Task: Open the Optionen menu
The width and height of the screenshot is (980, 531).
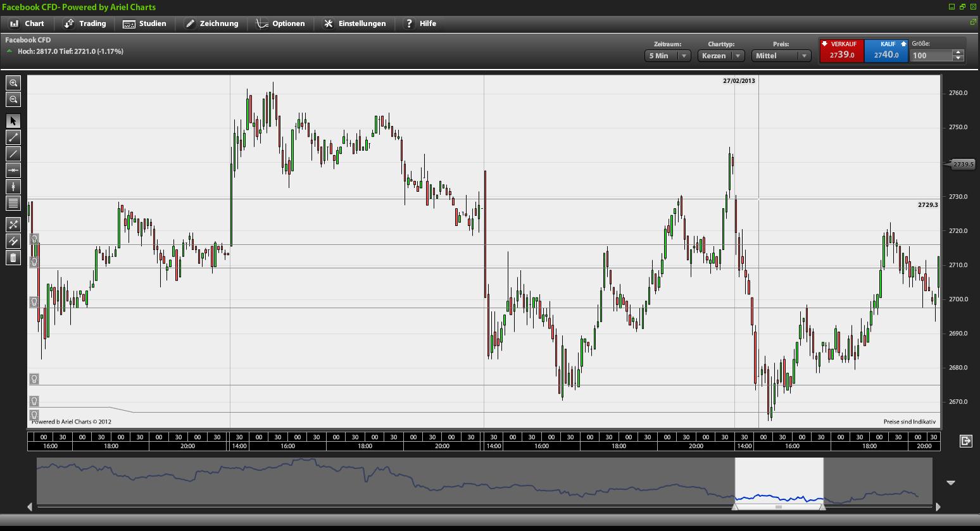Action: 280,23
